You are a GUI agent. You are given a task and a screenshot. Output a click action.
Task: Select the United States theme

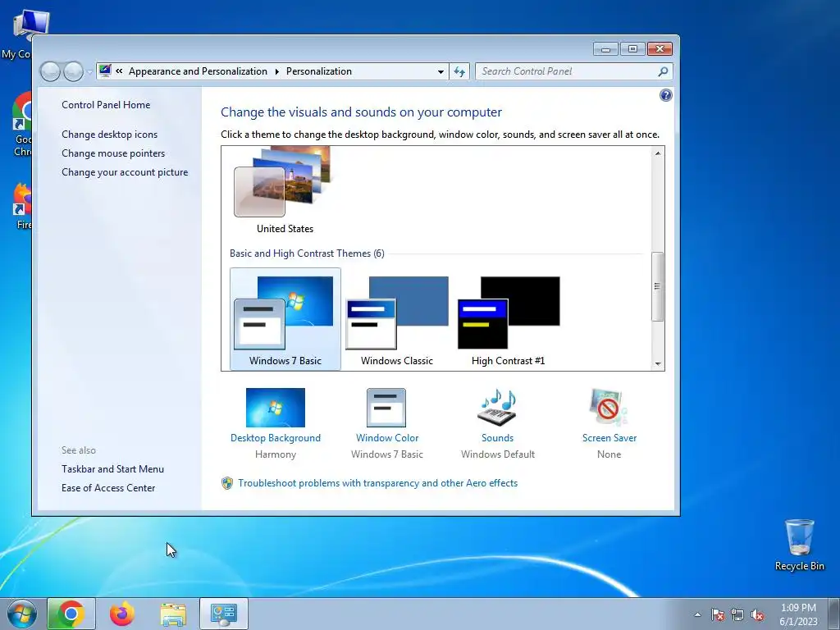[x=285, y=191]
